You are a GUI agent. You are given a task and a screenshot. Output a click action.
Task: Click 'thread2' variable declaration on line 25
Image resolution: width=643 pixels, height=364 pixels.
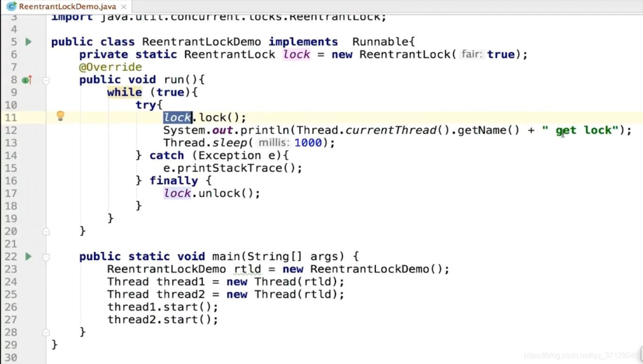coord(181,294)
